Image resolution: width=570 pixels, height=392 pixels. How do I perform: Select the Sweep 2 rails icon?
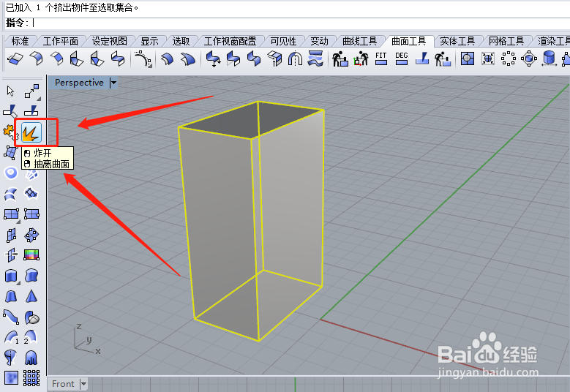(x=31, y=337)
